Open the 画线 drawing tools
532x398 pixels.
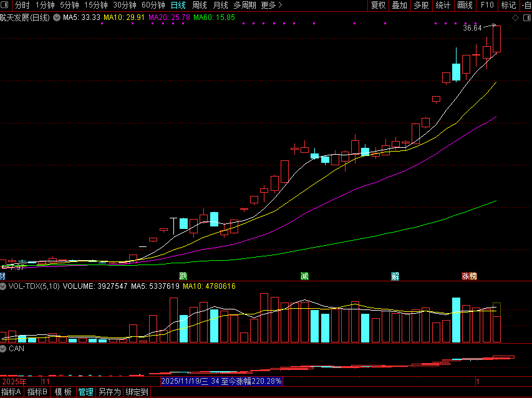click(x=465, y=6)
